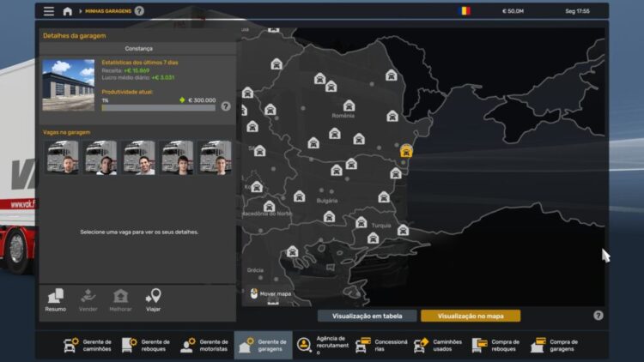Switch to Visualização em tabela
644x362 pixels.
tap(368, 316)
